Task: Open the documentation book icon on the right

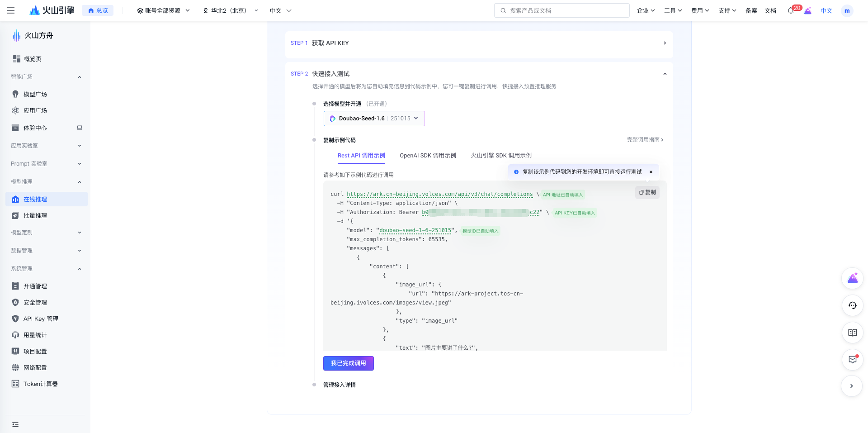Action: [853, 333]
